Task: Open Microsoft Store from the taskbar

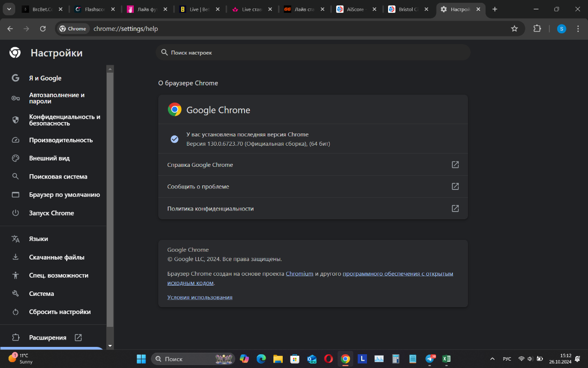Action: coord(295,359)
